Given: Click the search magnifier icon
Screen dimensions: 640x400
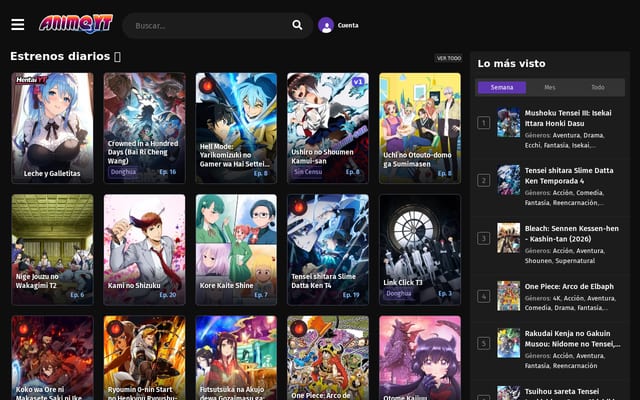Looking at the screenshot, I should 297,25.
